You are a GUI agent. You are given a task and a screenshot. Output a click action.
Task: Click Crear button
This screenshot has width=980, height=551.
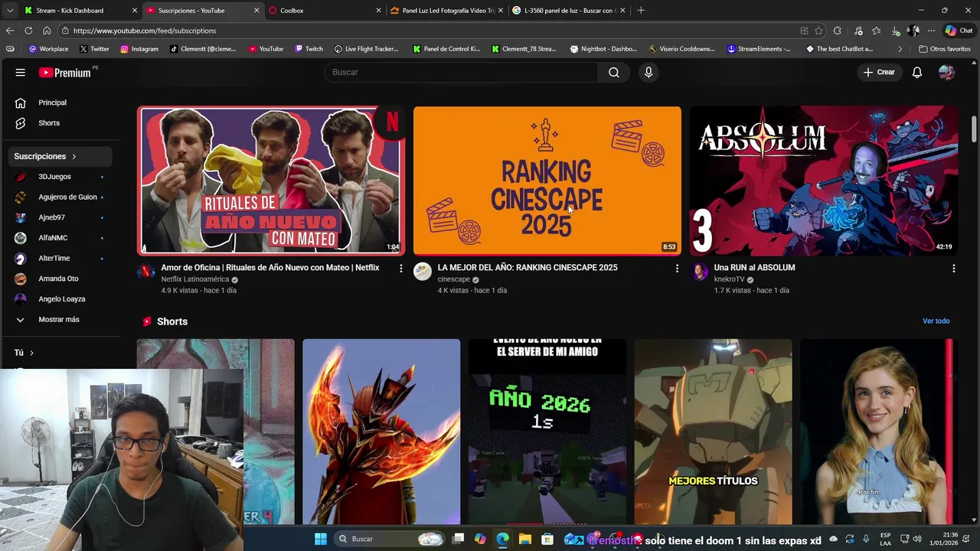[879, 72]
